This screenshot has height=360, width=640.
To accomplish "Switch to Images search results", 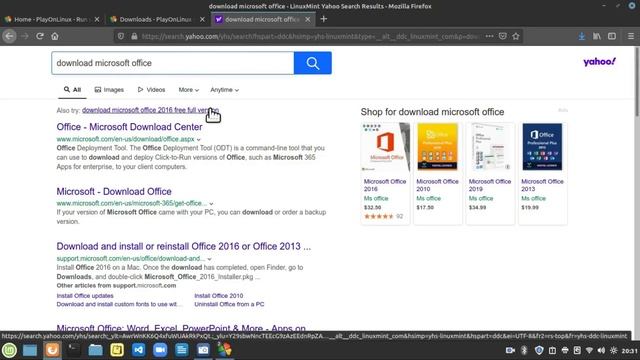I will coord(109,90).
